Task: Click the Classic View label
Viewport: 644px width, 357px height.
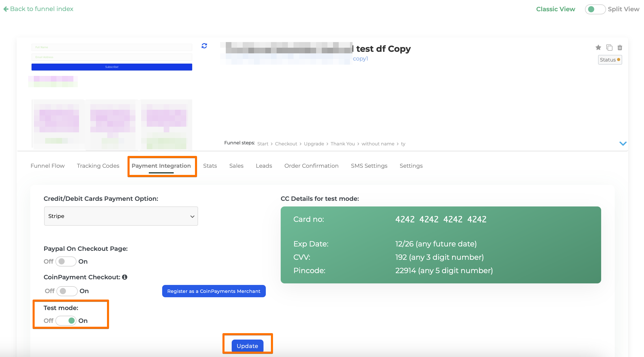Action: pyautogui.click(x=555, y=9)
